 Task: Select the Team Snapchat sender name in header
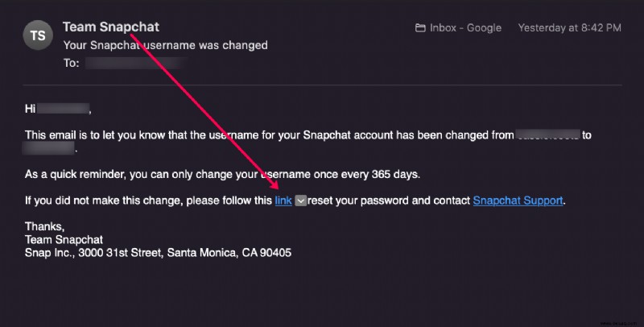tap(111, 27)
